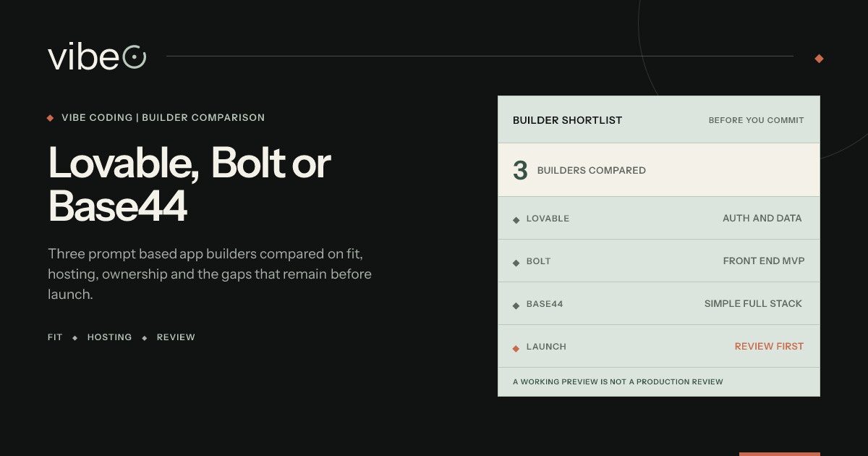This screenshot has height=456, width=868.
Task: Click the orange bar at bottom right
Action: point(780,454)
